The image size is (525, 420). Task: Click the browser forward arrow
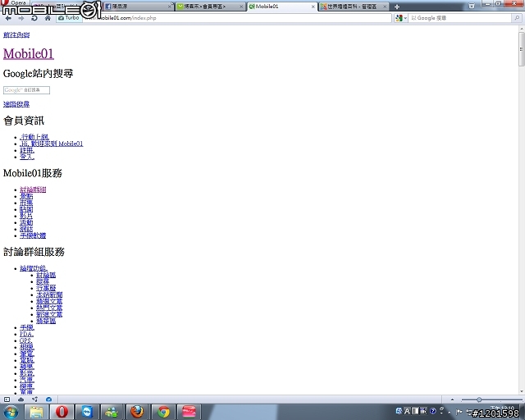pos(21,18)
